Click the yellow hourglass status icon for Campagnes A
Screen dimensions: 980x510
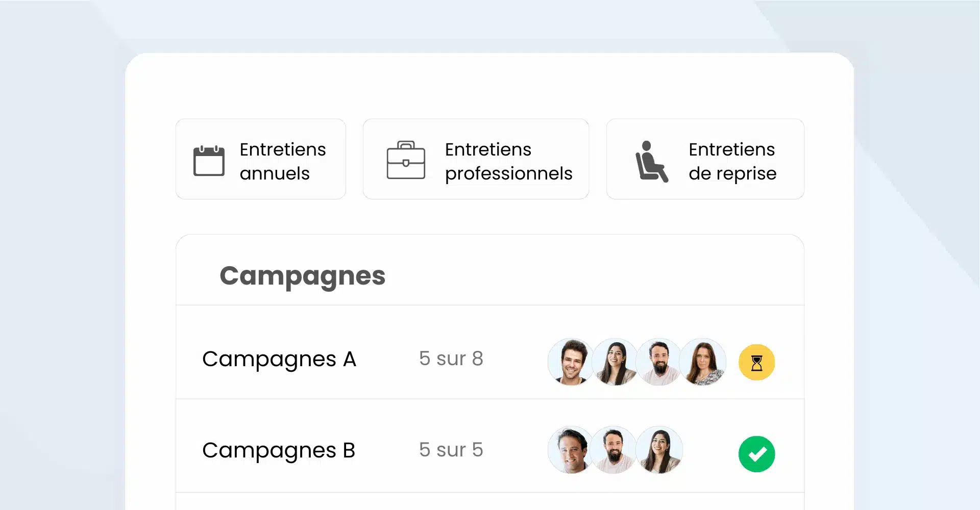click(756, 363)
